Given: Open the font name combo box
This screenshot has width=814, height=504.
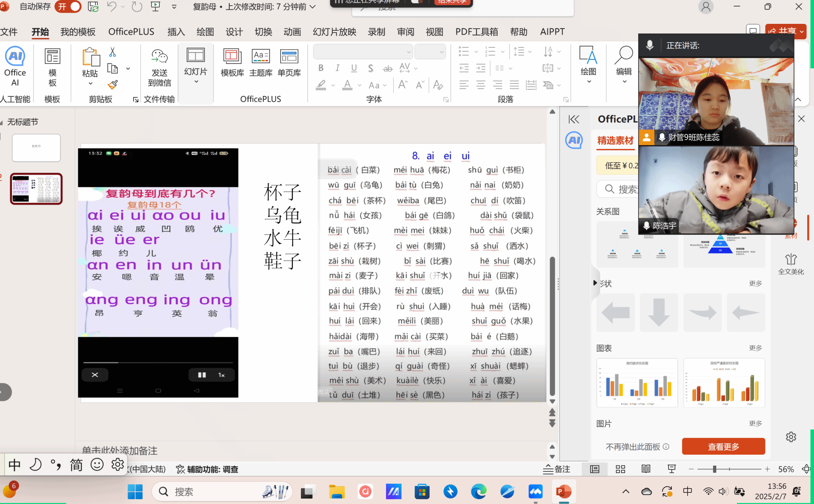Looking at the screenshot, I should [x=362, y=52].
